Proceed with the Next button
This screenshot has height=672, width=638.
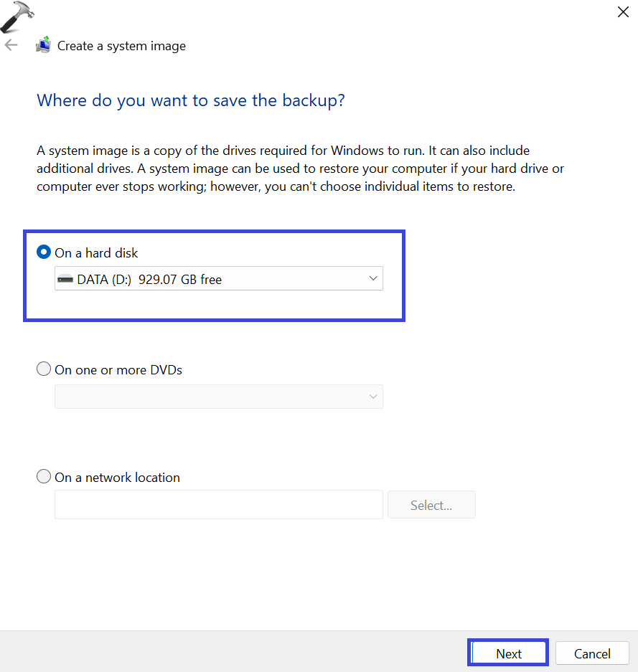[x=509, y=653]
